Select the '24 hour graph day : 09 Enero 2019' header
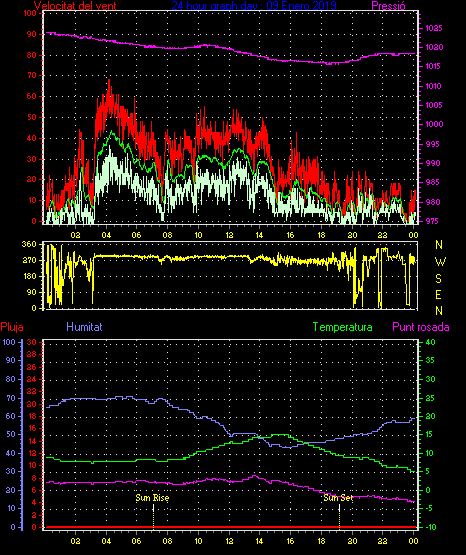466x555 pixels. (254, 6)
